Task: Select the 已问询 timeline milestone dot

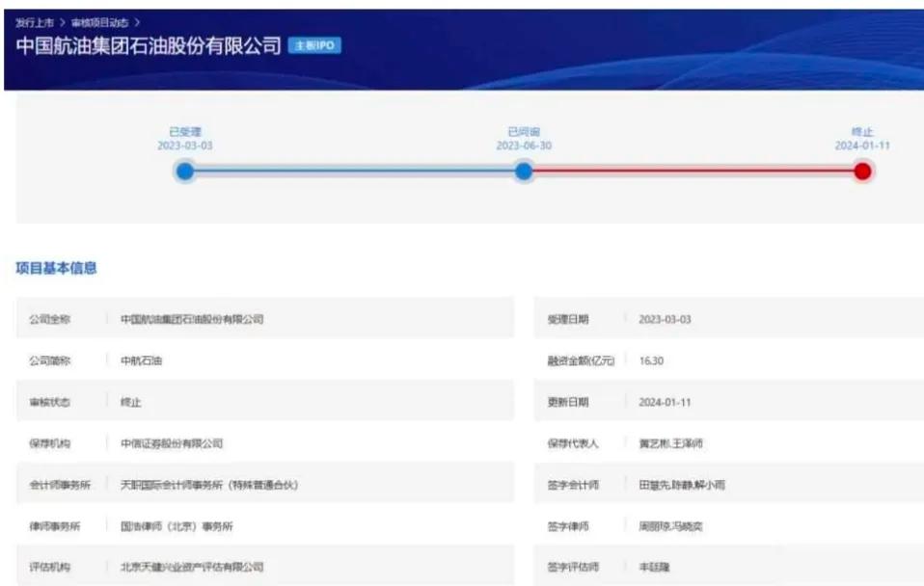Action: (x=524, y=171)
